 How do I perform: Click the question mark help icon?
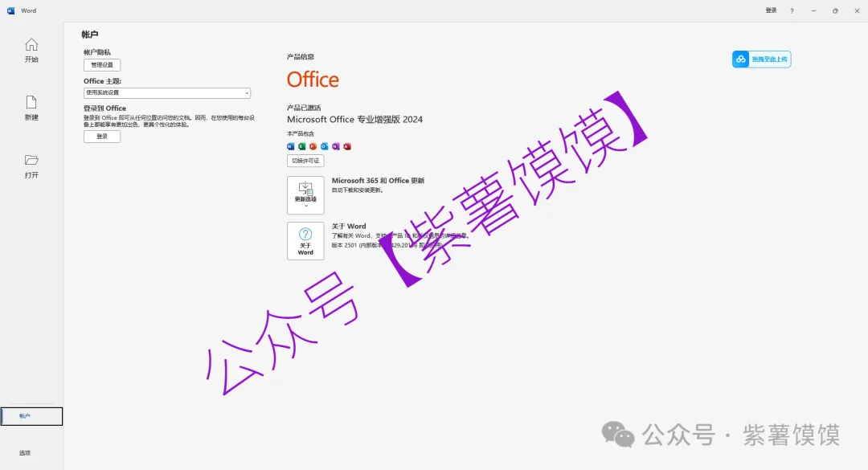pyautogui.click(x=792, y=10)
